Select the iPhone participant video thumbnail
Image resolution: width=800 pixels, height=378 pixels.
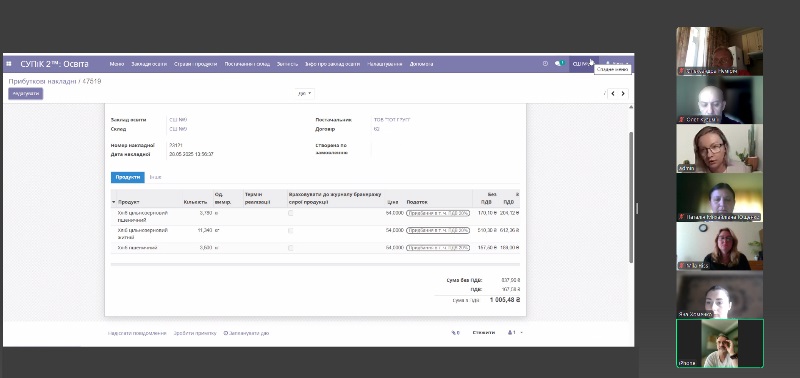(x=719, y=343)
